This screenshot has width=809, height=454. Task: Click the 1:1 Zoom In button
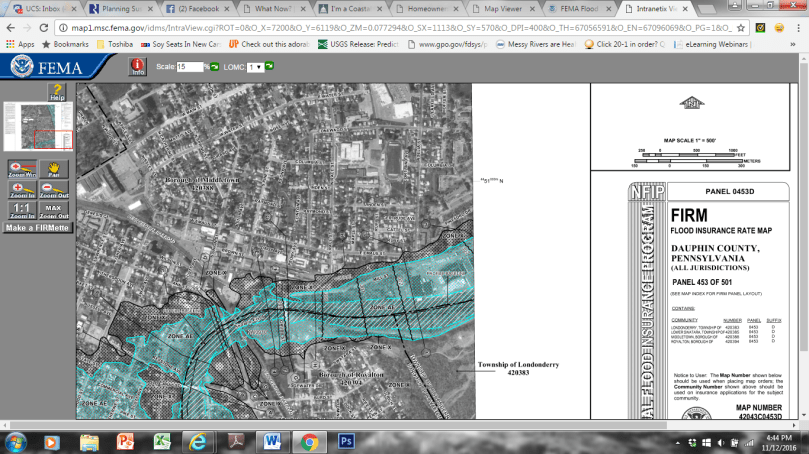[22, 210]
